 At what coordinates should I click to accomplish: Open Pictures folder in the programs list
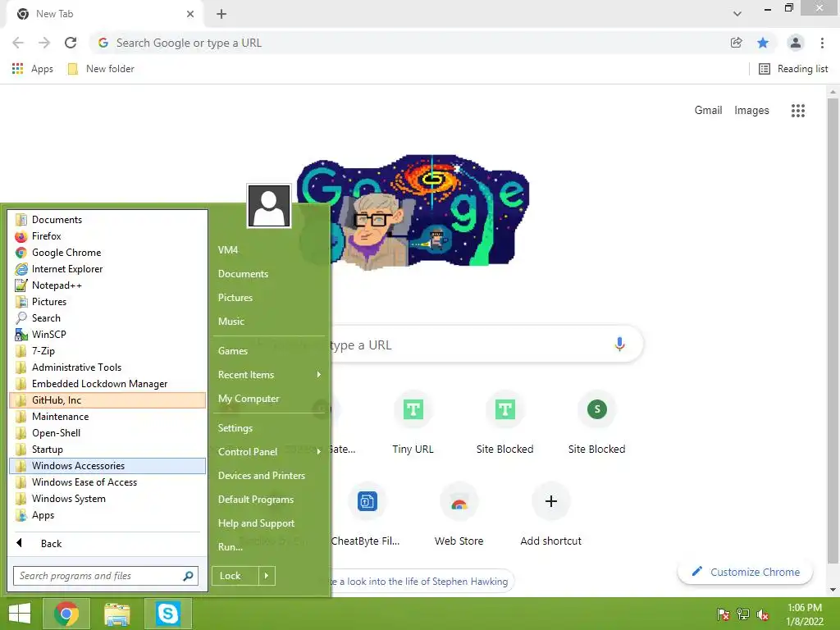click(x=107, y=302)
